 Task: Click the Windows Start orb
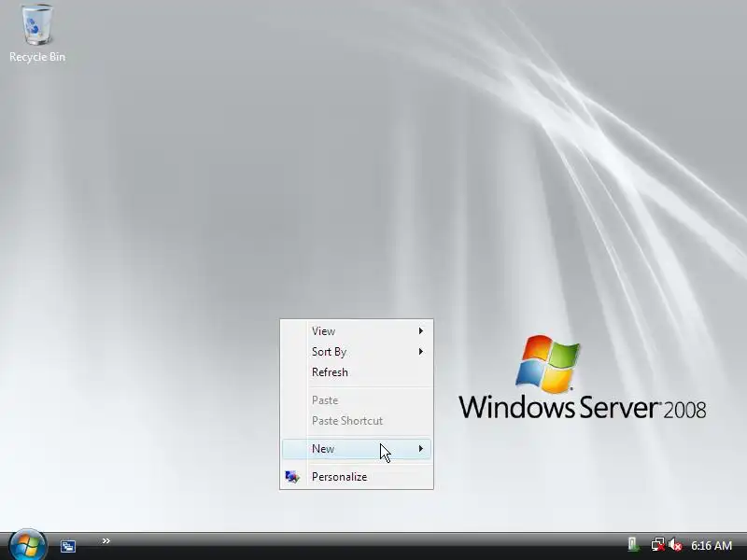(28, 545)
